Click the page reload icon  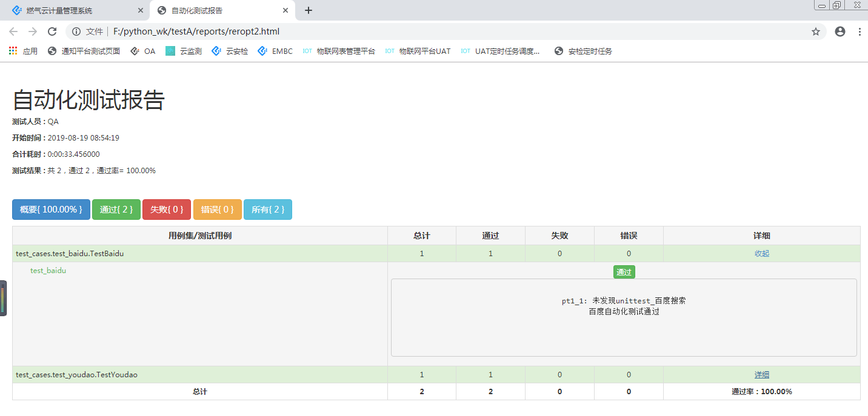pyautogui.click(x=51, y=30)
